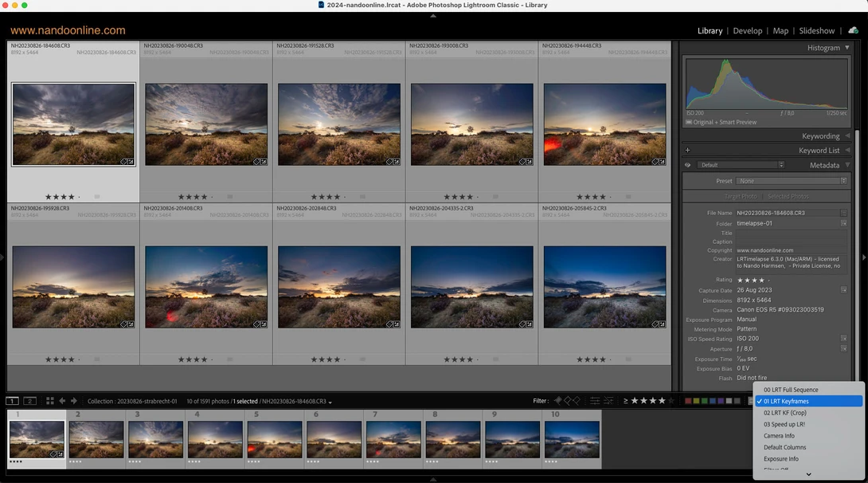
Task: Collapse the Histogram panel
Action: 847,48
